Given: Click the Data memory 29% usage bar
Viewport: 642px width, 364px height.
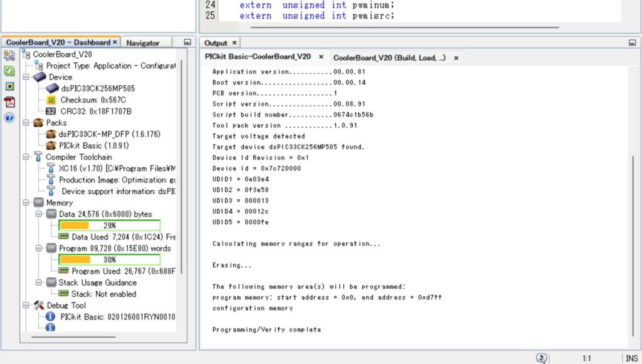Looking at the screenshot, I should click(109, 226).
